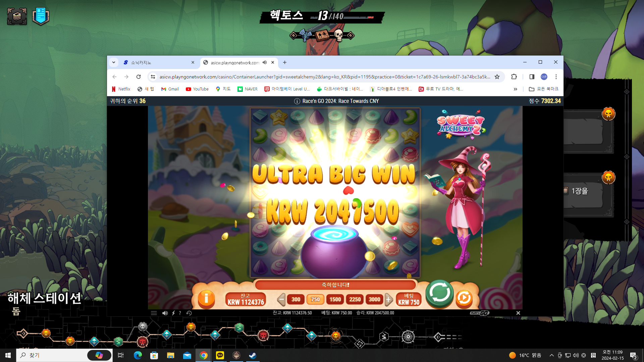The image size is (644, 362).
Task: Open the 무료 TV 드라마 bookmark
Action: pyautogui.click(x=441, y=89)
